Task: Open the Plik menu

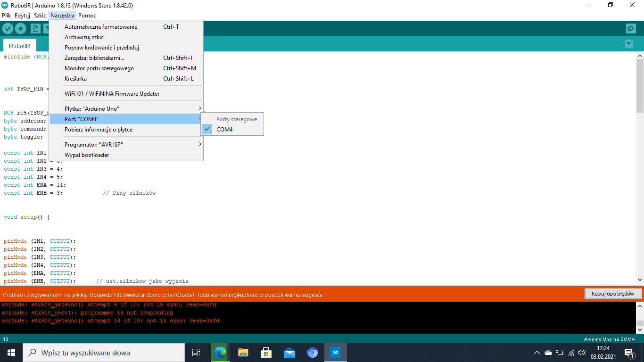Action: point(7,16)
